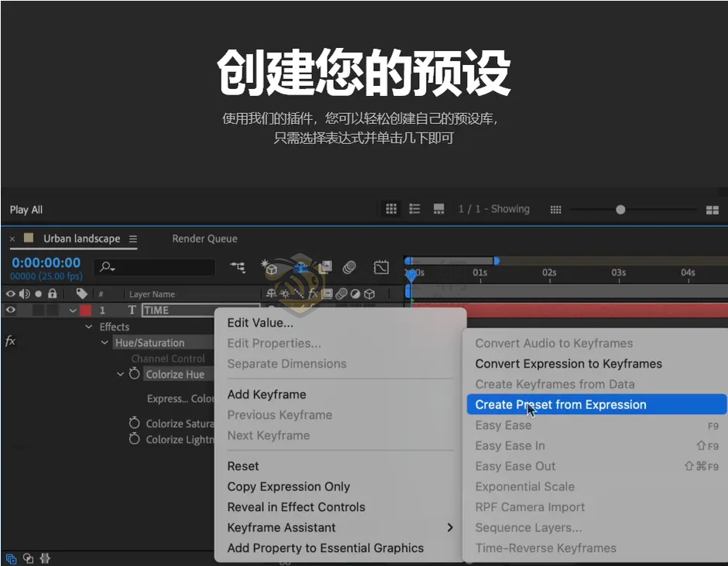Image resolution: width=728 pixels, height=566 pixels.
Task: Hide the TIME layer with eye toggle
Action: 10,310
